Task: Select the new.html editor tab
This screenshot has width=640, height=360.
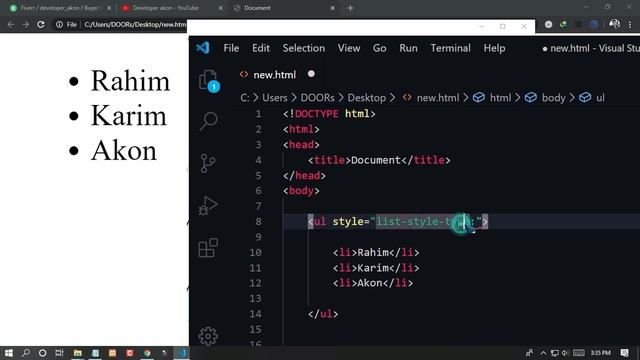Action: [x=274, y=75]
